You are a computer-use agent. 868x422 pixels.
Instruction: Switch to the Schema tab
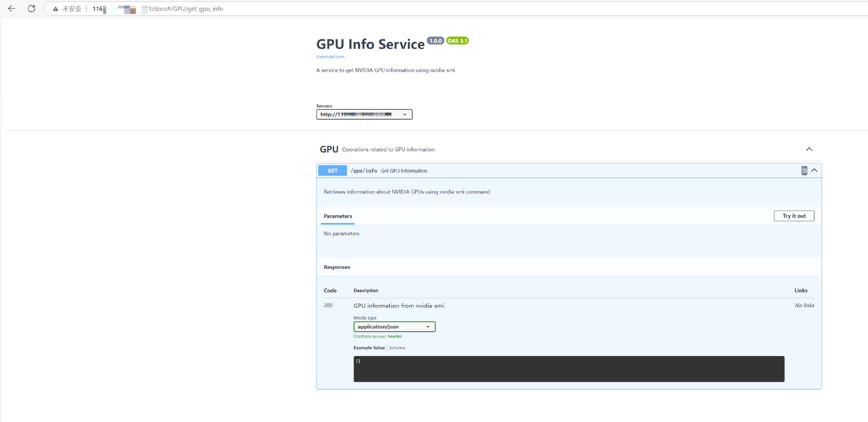pos(397,348)
